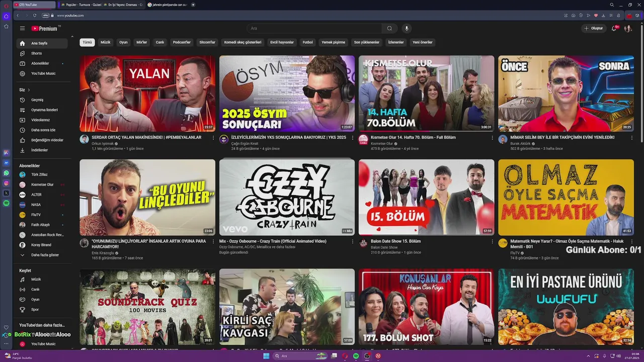This screenshot has width=644, height=362.
Task: Open more options for Serdar Ortaç video
Action: [213, 138]
